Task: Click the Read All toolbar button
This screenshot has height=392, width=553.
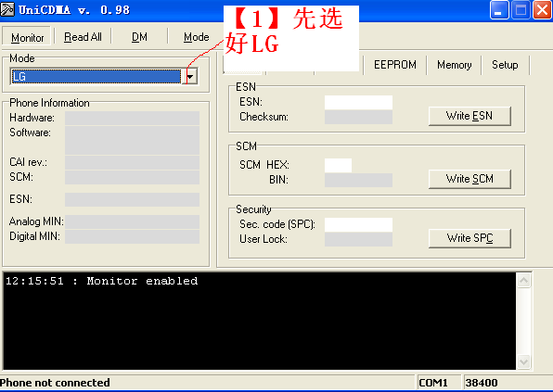Action: pyautogui.click(x=83, y=37)
